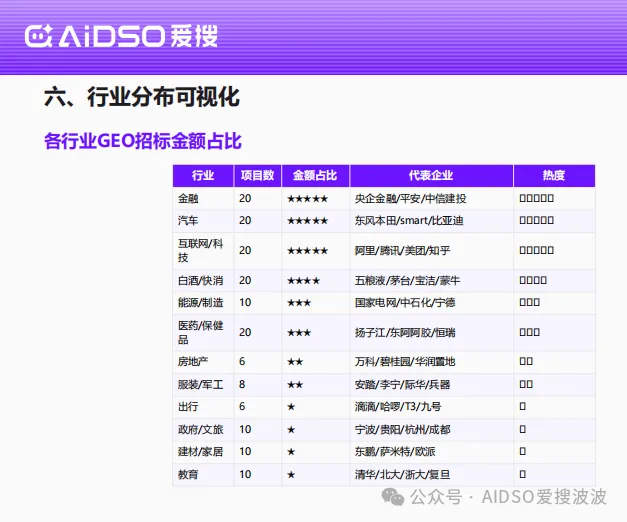Click the 项目数 column header
The width and height of the screenshot is (627, 522).
click(x=258, y=176)
